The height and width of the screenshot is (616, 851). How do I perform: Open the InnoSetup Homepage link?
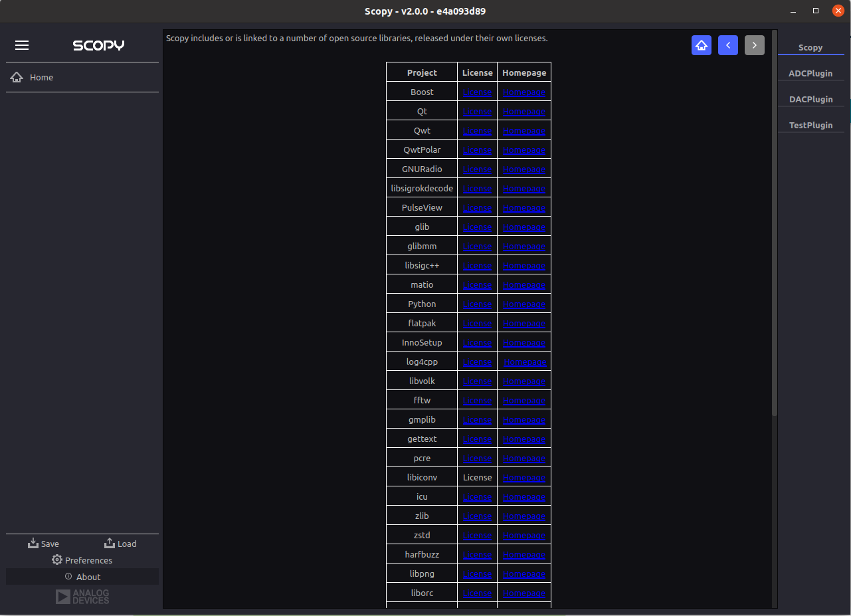pyautogui.click(x=524, y=343)
